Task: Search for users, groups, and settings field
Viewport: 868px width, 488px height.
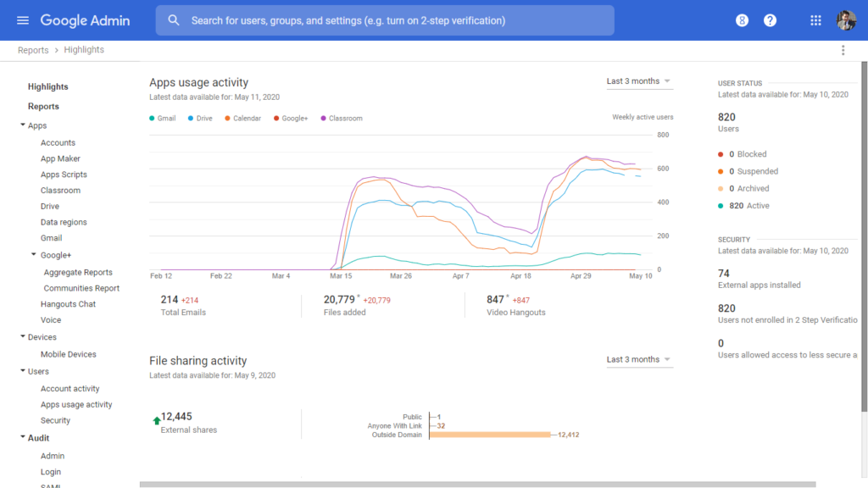Action: click(x=385, y=20)
